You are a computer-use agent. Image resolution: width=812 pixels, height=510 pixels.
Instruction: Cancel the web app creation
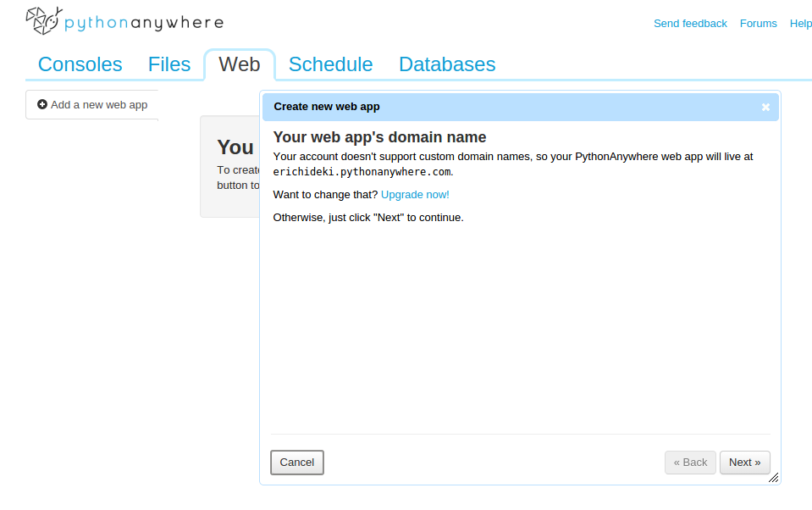297,463
